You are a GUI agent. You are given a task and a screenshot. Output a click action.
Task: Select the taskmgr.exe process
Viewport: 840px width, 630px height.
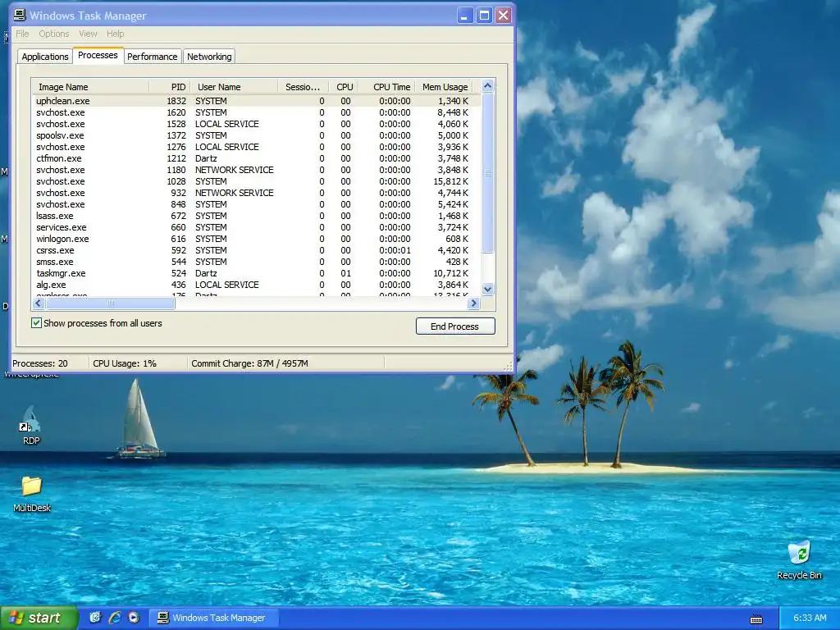coord(256,274)
